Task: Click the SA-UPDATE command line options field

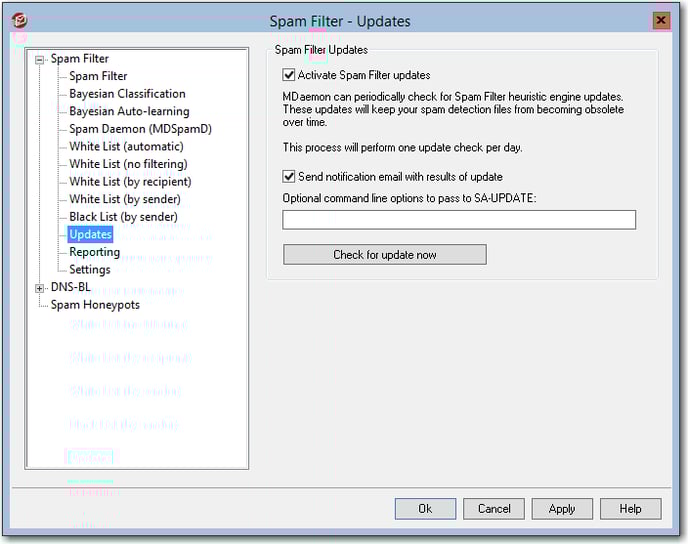Action: point(459,219)
